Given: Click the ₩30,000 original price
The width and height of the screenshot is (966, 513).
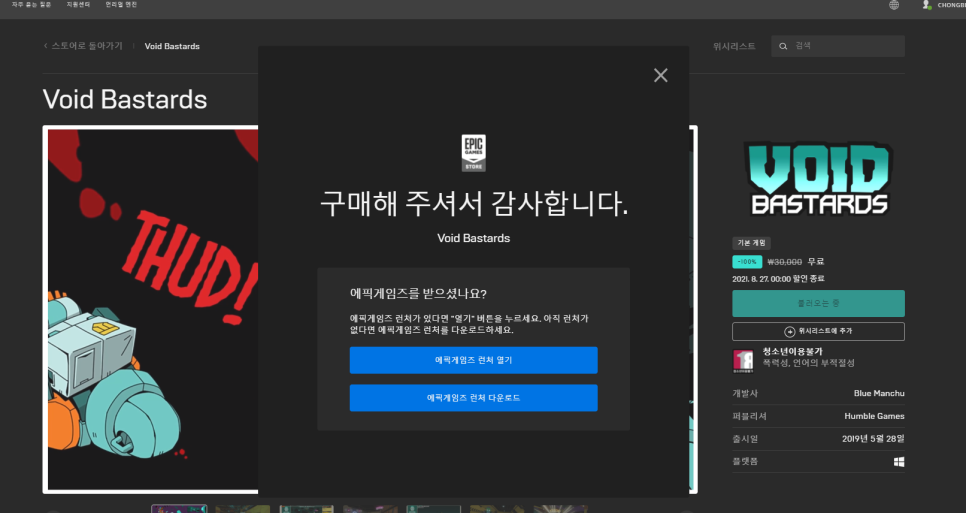Looking at the screenshot, I should click(784, 262).
